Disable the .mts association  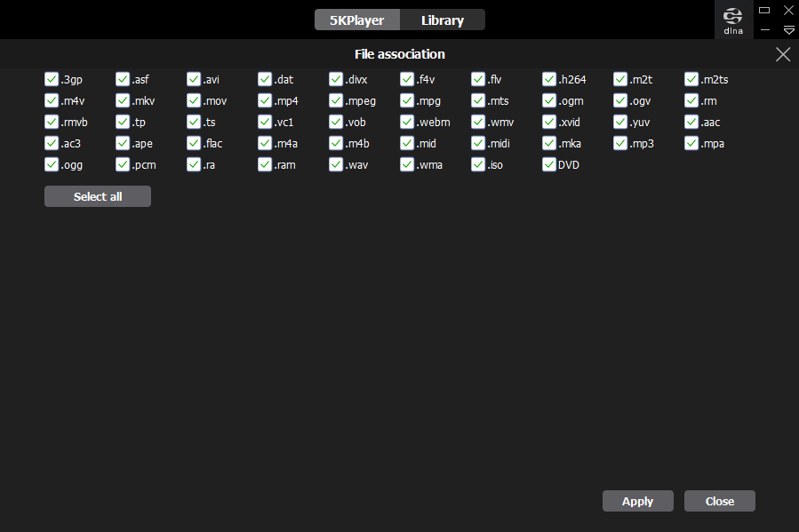478,100
